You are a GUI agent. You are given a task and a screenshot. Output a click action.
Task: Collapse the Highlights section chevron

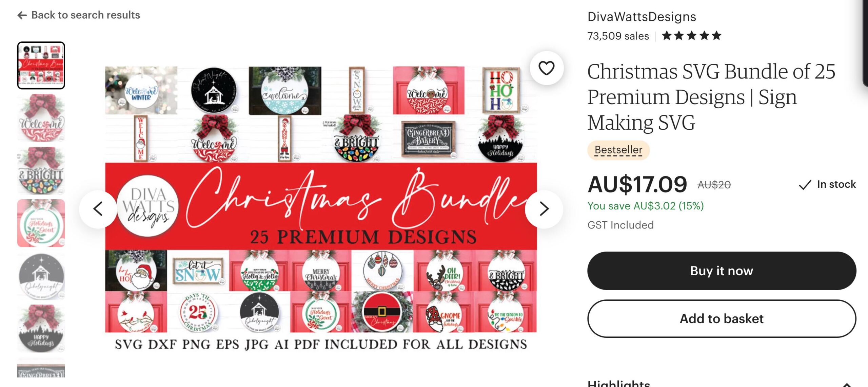pos(846,384)
